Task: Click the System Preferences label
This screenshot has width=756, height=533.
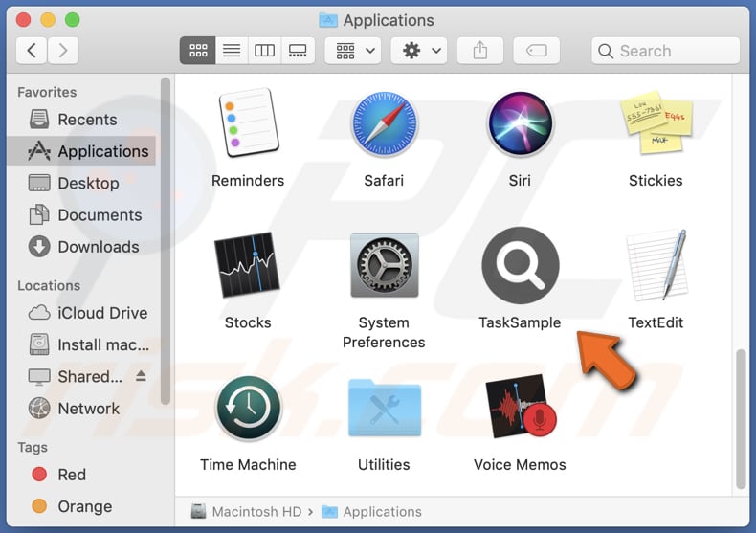Action: click(384, 332)
